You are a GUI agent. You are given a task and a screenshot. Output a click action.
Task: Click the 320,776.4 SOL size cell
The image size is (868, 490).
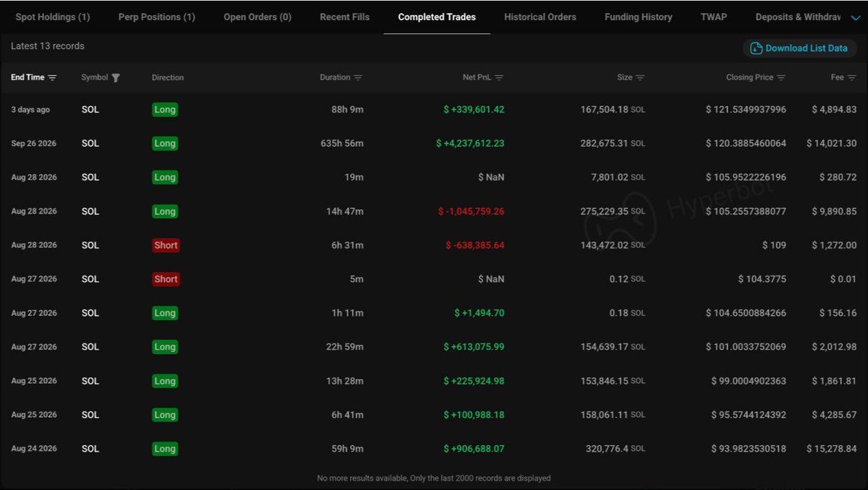(x=616, y=449)
